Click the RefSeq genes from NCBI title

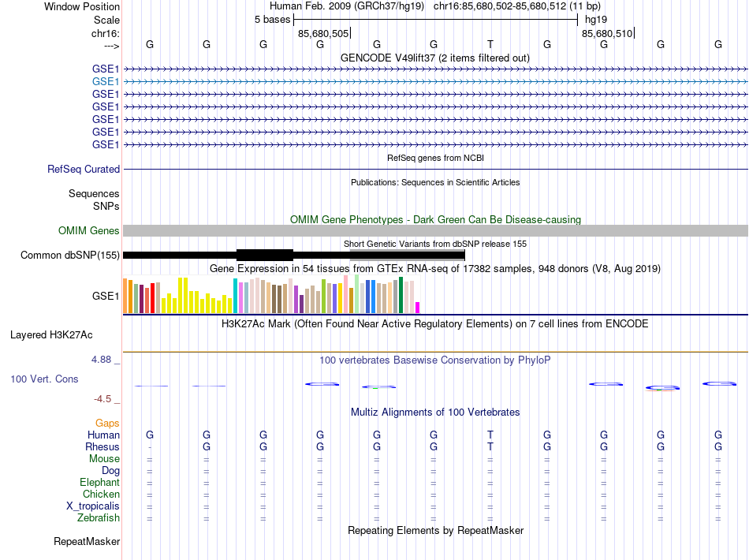point(435,158)
